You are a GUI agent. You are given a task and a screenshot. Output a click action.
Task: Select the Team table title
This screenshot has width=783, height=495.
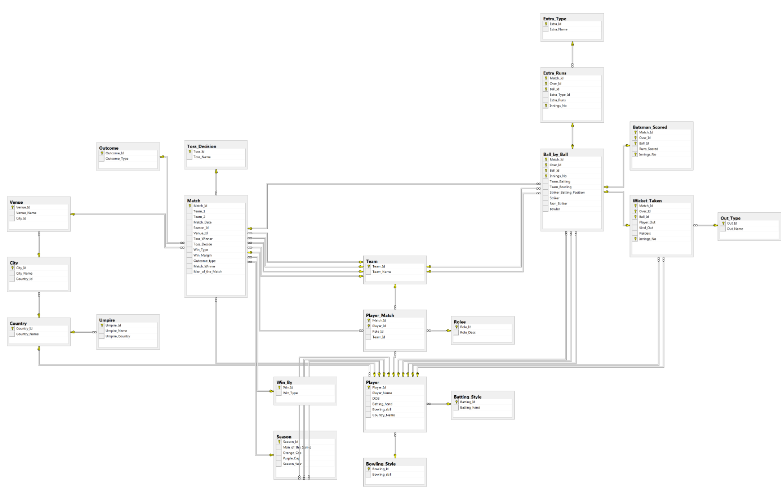point(372,261)
